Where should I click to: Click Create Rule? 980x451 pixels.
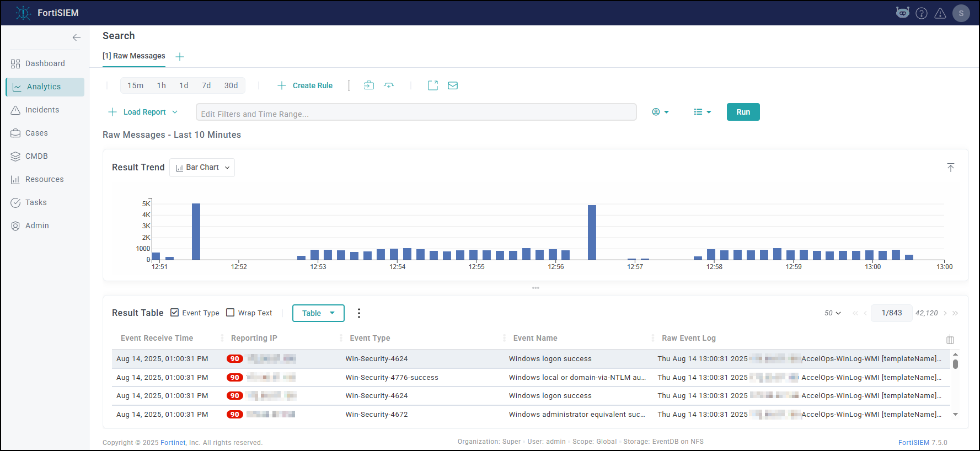click(x=305, y=85)
